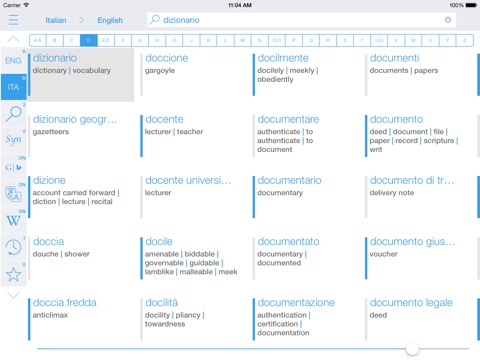Click the arrow between Italian and English
This screenshot has width=480, height=360.
(82, 20)
